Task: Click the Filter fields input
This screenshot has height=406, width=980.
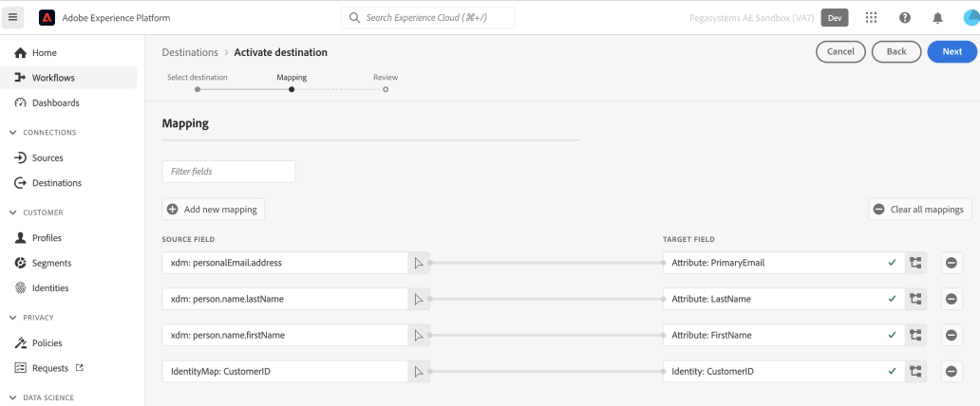Action: coord(229,172)
